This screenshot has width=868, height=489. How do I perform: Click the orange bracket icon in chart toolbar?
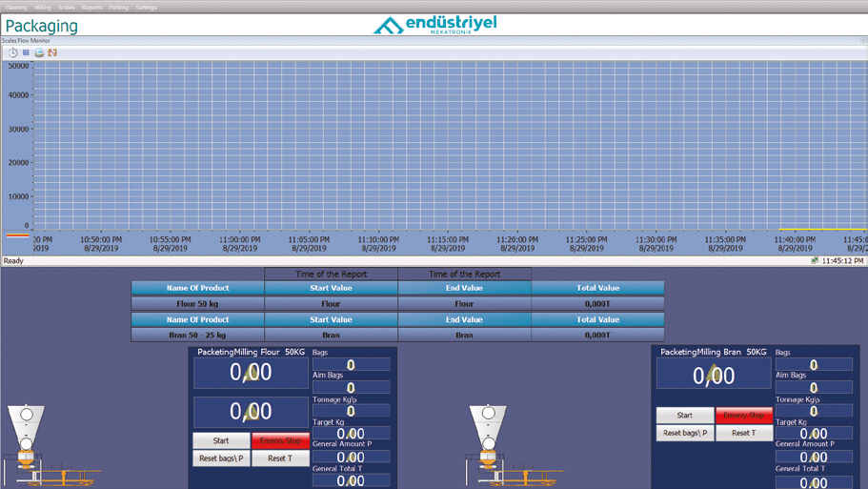tap(52, 52)
